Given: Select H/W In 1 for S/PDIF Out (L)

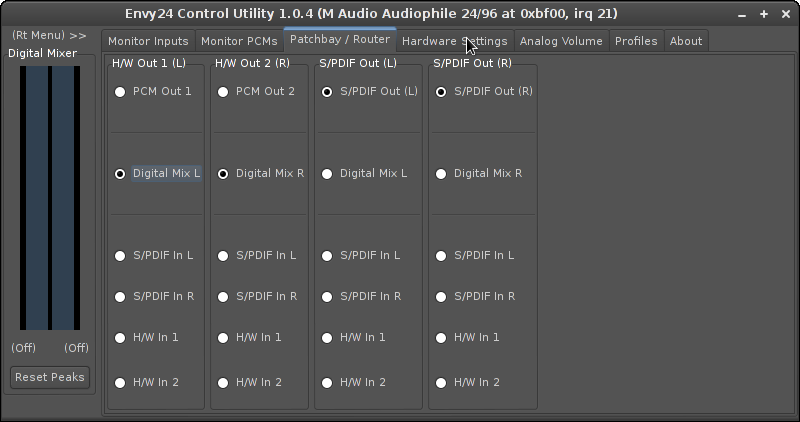Looking at the screenshot, I should pos(327,338).
